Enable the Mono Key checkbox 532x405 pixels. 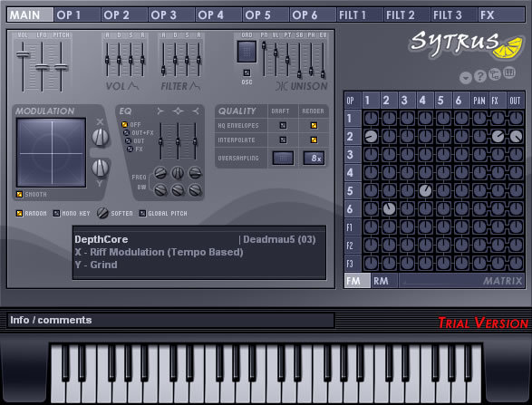click(57, 213)
